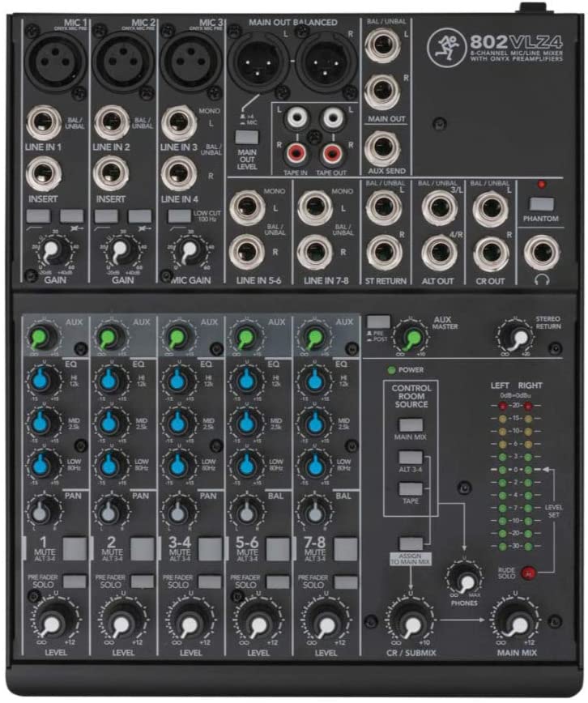
Task: Click the red RUDE SOLO indicator light
Action: pos(529,573)
